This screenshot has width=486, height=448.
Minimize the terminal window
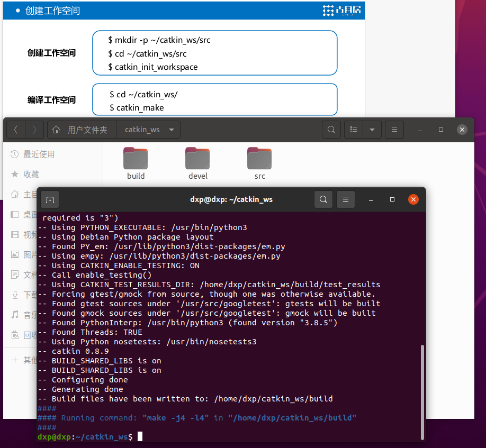pyautogui.click(x=371, y=200)
